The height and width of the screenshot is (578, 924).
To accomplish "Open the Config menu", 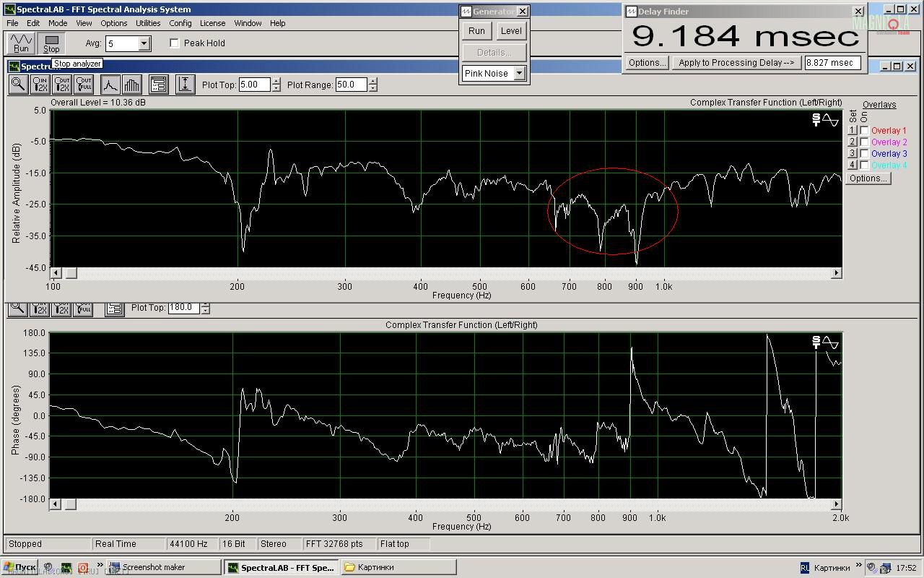I will (x=180, y=23).
